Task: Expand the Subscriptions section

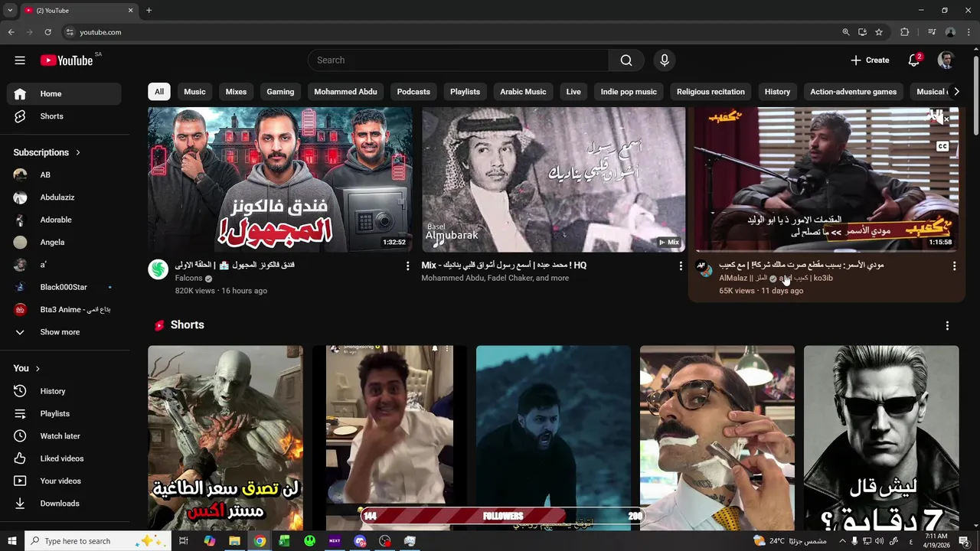Action: click(47, 152)
